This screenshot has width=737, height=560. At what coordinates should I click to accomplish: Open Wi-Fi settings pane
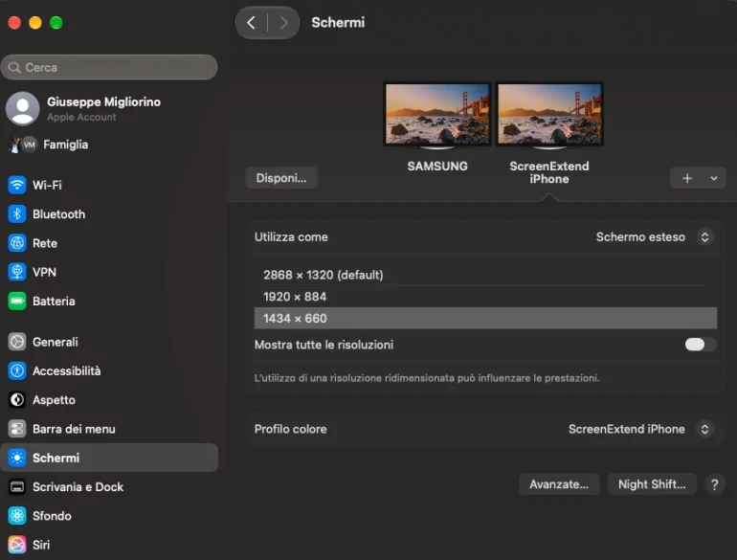pos(109,185)
